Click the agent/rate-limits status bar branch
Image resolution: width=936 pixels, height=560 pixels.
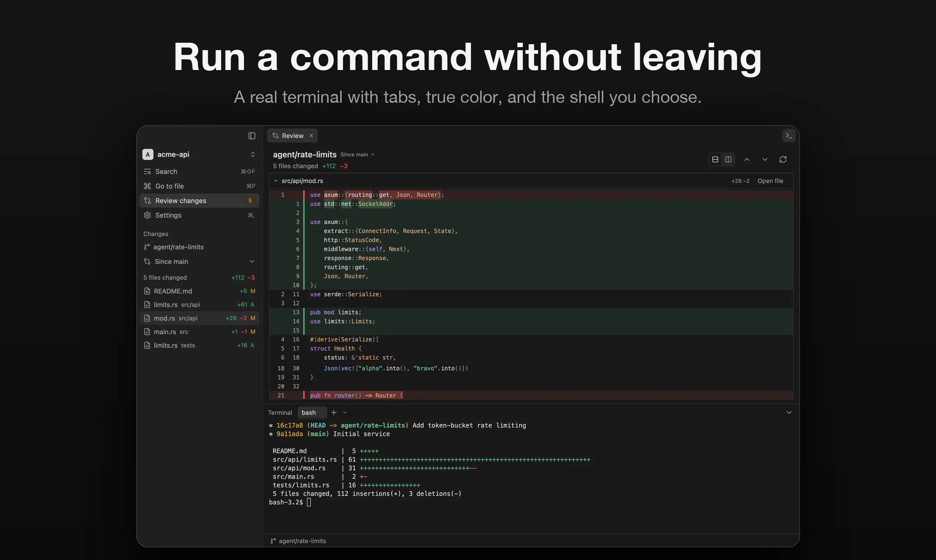pyautogui.click(x=298, y=541)
